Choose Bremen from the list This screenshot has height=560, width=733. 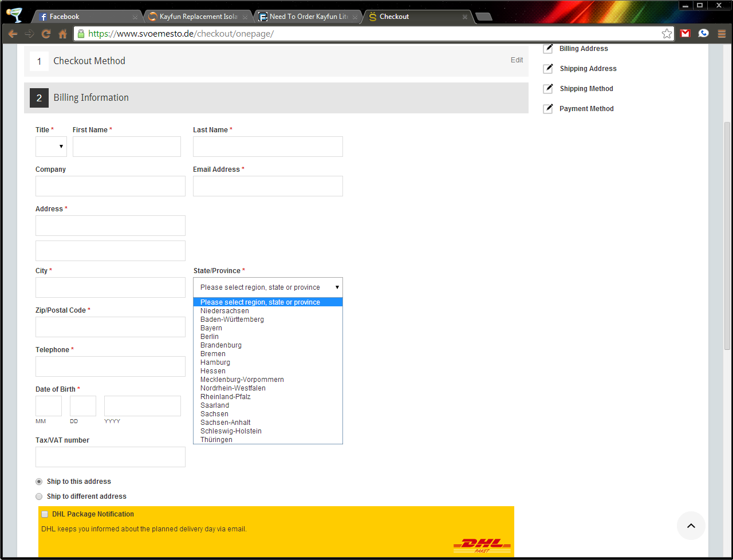(268, 354)
